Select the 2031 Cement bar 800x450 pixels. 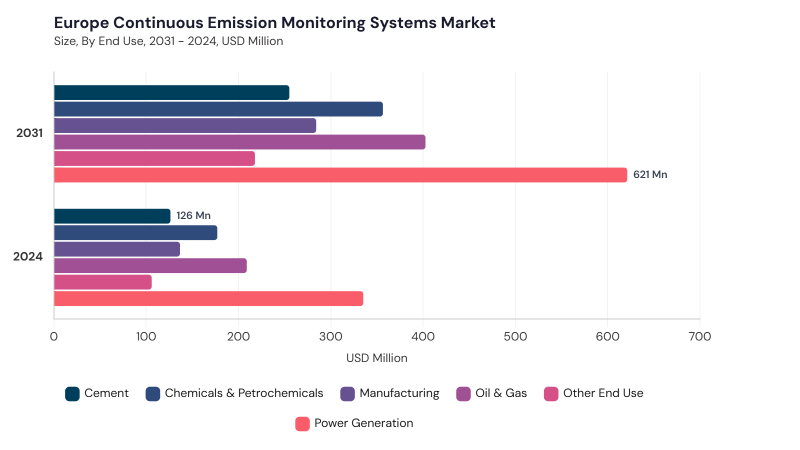pyautogui.click(x=171, y=93)
